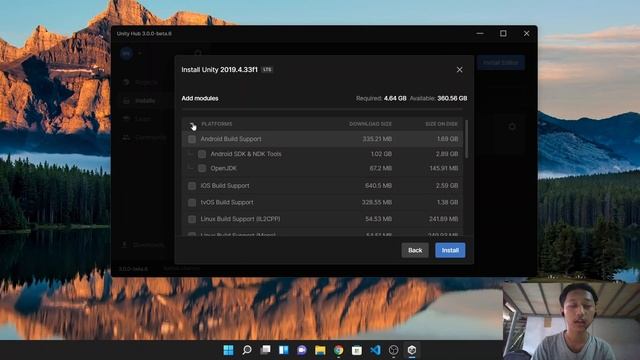Select iOS Build Support checkbox
640x360 pixels.
pos(192,186)
